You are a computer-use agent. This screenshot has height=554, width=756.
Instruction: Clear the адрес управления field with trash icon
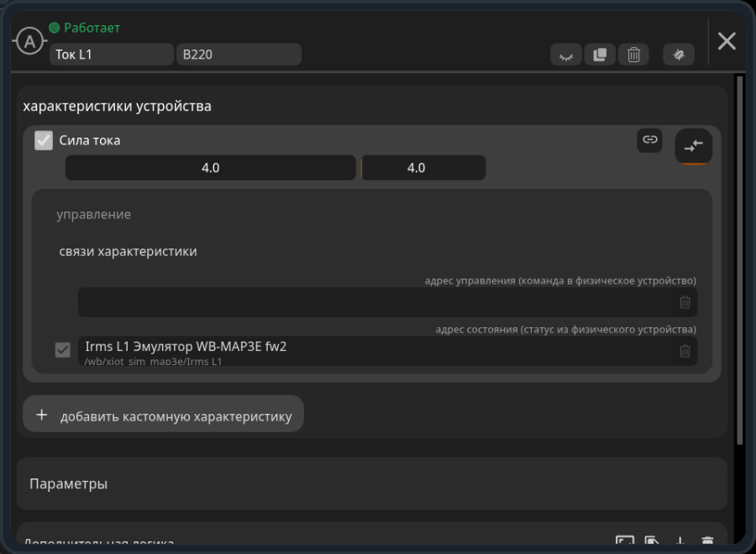(685, 302)
